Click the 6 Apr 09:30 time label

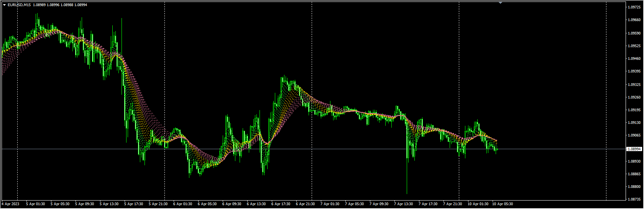tap(232, 204)
